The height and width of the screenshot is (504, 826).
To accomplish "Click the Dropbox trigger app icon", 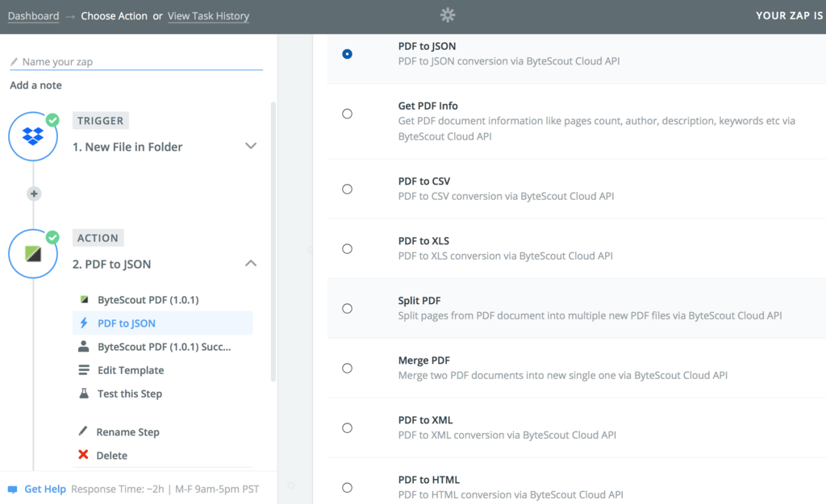I will [33, 136].
